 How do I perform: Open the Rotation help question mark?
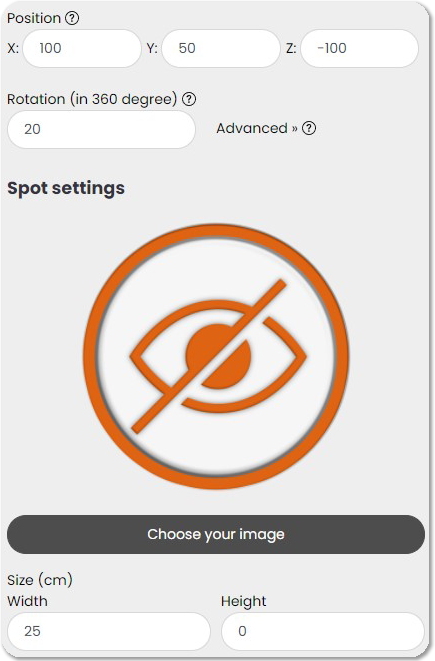pos(189,99)
